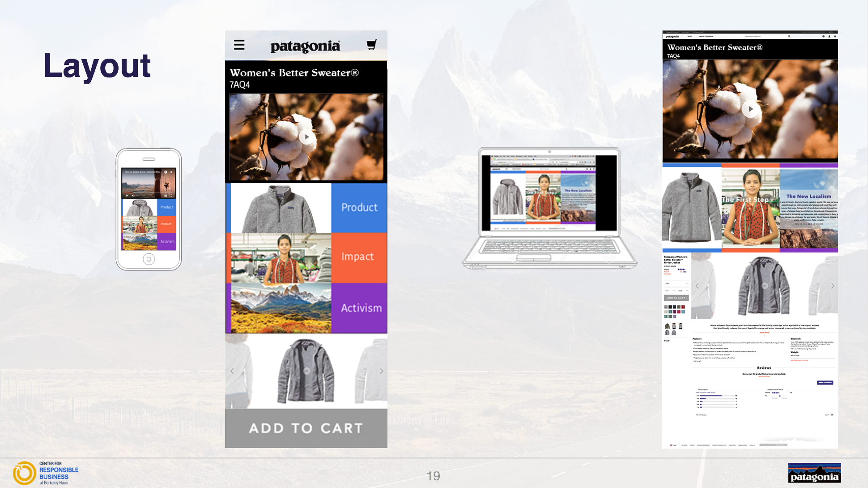Click the laptop screen illustration
The height and width of the screenshot is (488, 868).
[x=549, y=193]
